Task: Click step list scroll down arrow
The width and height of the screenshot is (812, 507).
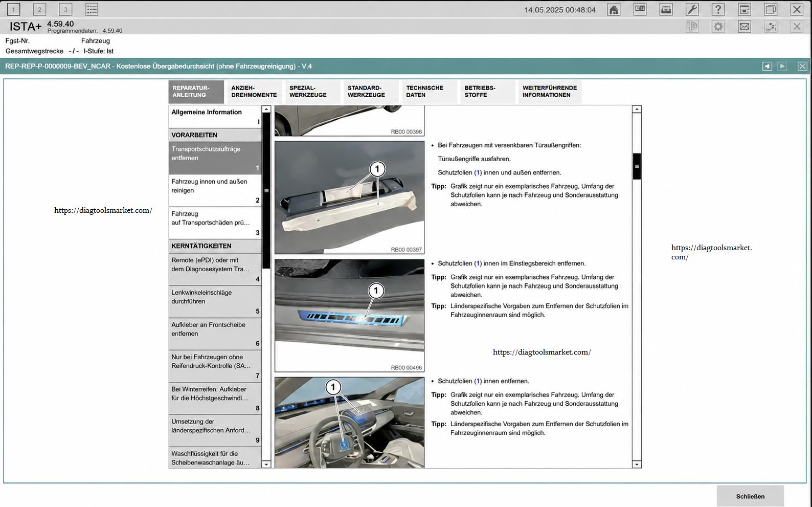Action: [266, 464]
